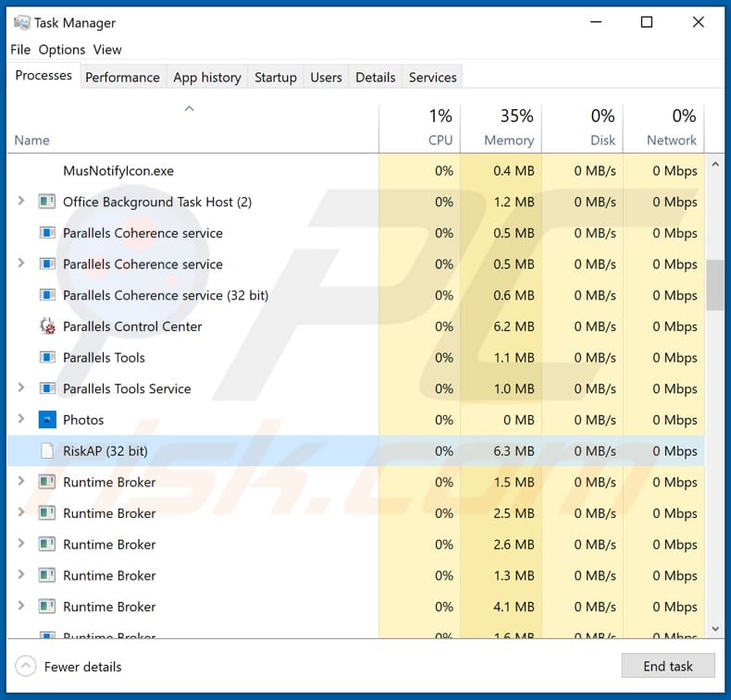Viewport: 731px width, 700px height.
Task: Open the View menu
Action: tap(107, 49)
